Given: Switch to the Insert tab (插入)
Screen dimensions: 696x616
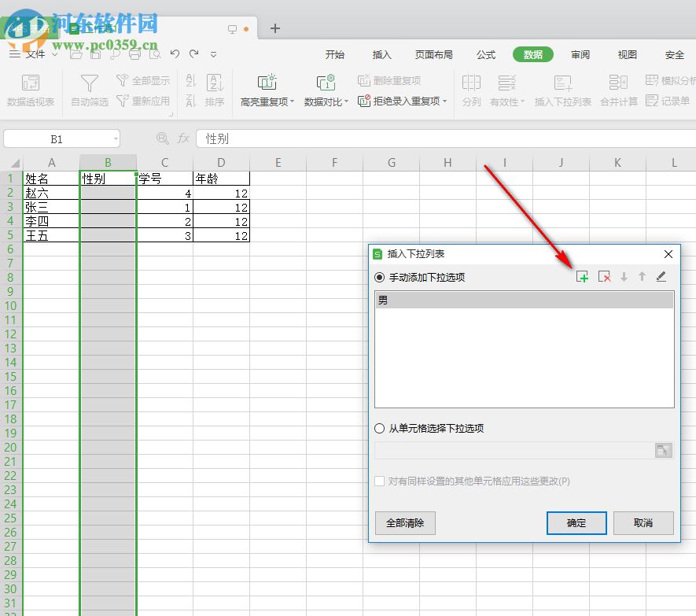Looking at the screenshot, I should tap(381, 54).
